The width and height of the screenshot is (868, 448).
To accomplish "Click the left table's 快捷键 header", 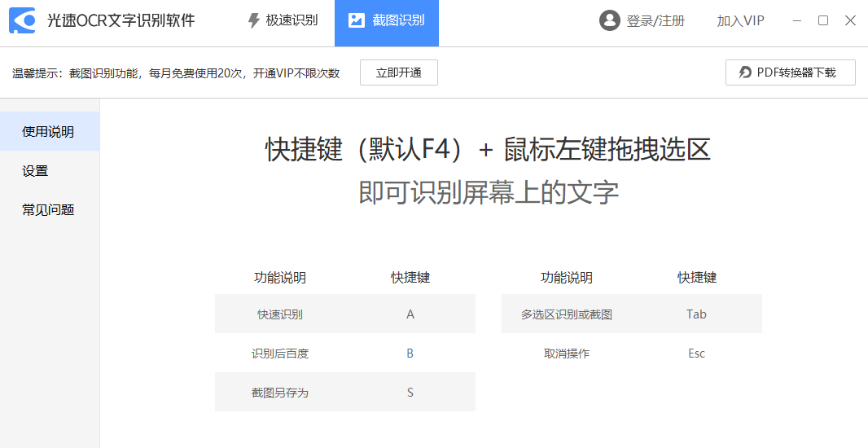I will (410, 277).
